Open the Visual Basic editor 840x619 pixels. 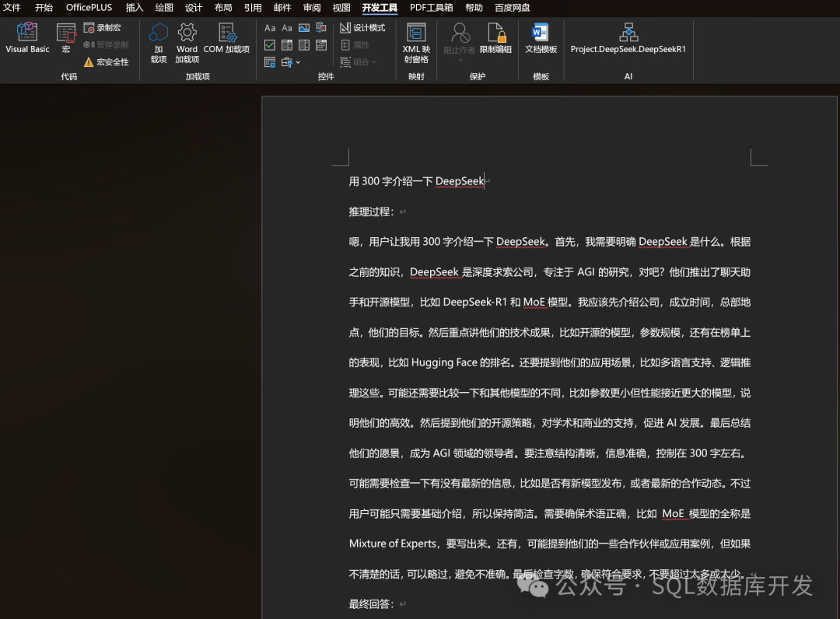pyautogui.click(x=27, y=38)
